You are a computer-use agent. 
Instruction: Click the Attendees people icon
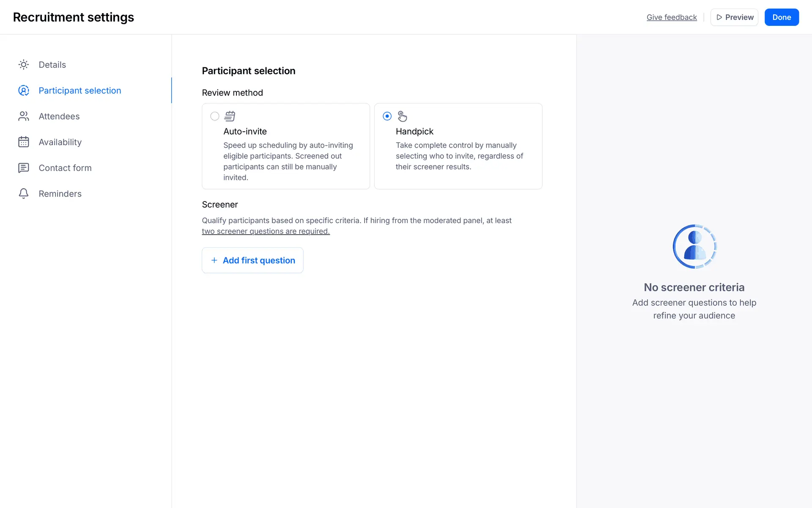[24, 116]
